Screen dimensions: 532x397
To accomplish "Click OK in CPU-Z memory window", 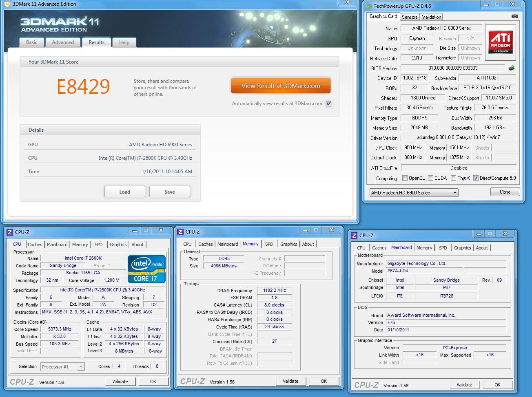I will 324,381.
